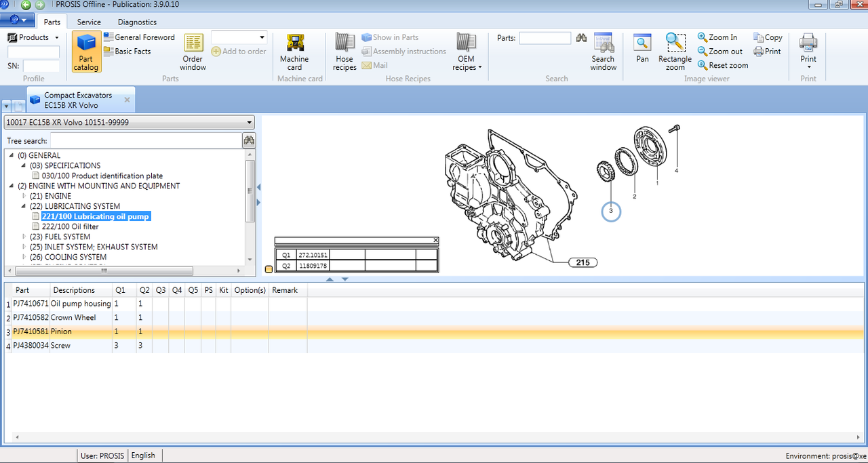Click callout 215 in the diagram
Screen dimensions: 868x463
click(583, 262)
